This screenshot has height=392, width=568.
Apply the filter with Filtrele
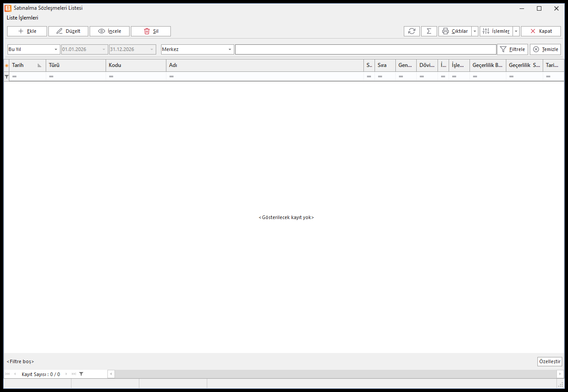(513, 49)
